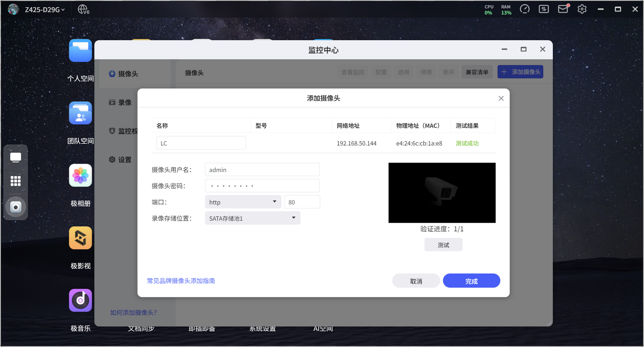Close the 添加摄像头 dialog with X
Image resolution: width=644 pixels, height=347 pixels.
(501, 98)
